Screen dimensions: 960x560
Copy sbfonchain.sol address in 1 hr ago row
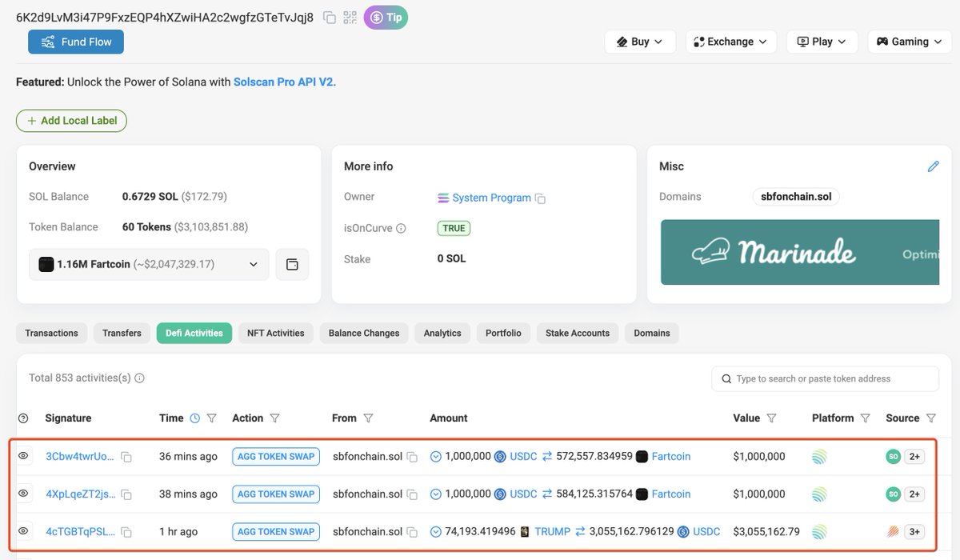(412, 532)
